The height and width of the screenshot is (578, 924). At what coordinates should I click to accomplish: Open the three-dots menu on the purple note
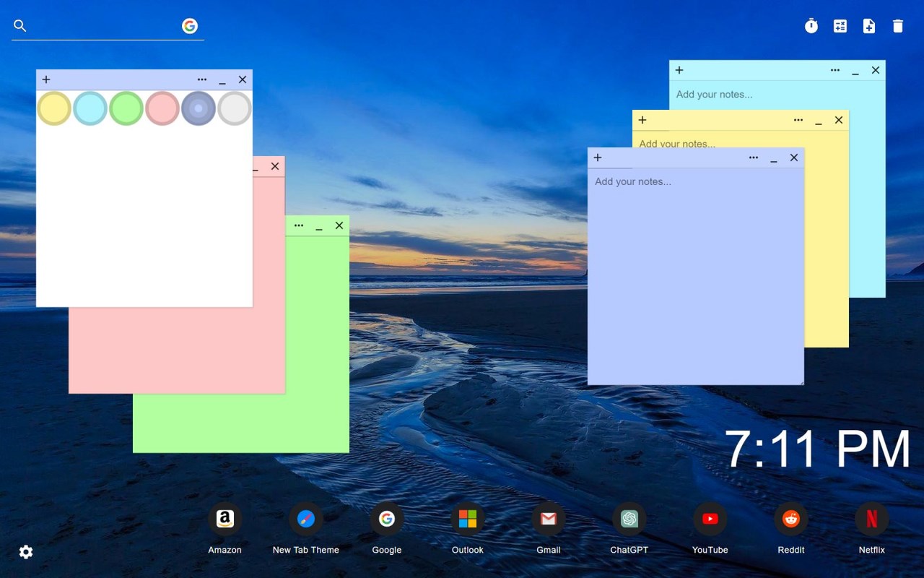coord(754,158)
